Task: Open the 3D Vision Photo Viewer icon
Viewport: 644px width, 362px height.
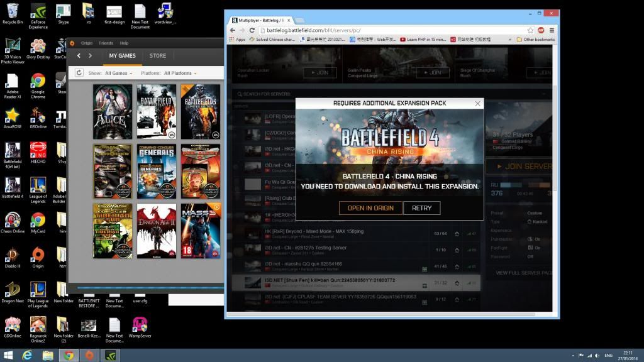Action: click(x=13, y=51)
